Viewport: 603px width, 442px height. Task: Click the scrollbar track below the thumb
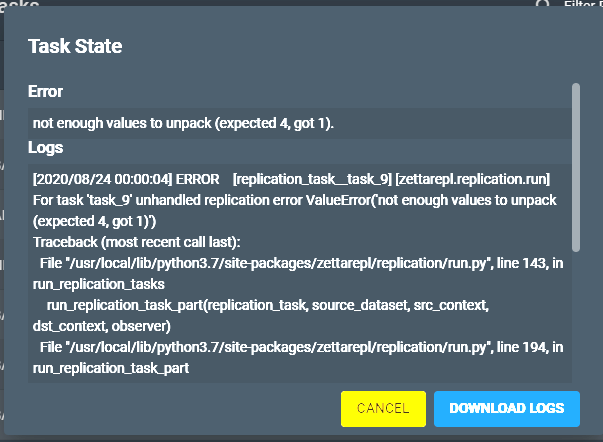575,315
